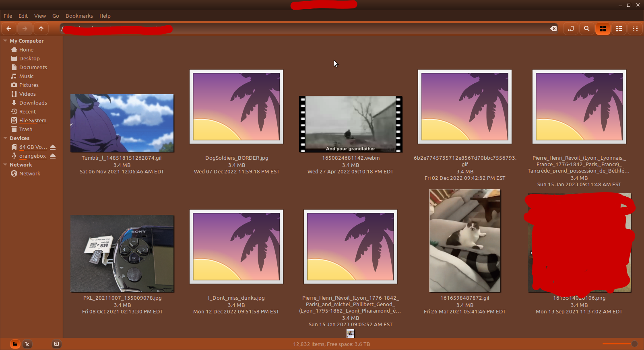Open Recent files in the sidebar
The height and width of the screenshot is (350, 644).
click(x=27, y=112)
